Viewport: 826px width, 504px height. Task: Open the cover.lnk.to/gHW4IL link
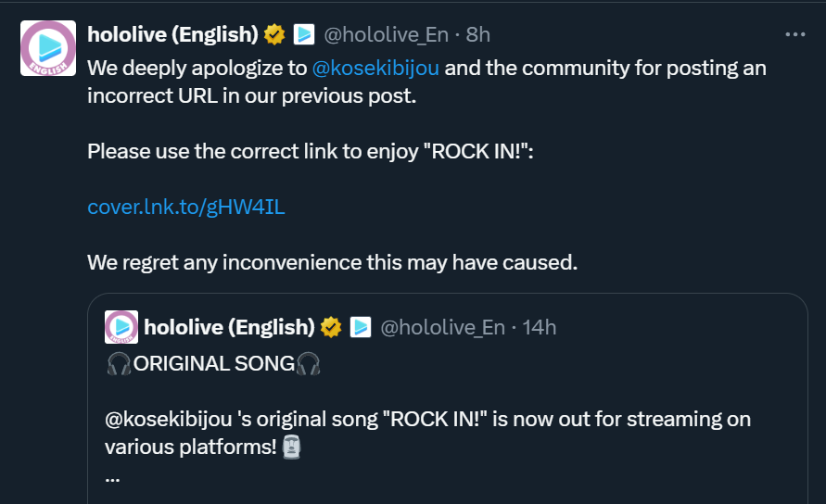click(x=186, y=207)
